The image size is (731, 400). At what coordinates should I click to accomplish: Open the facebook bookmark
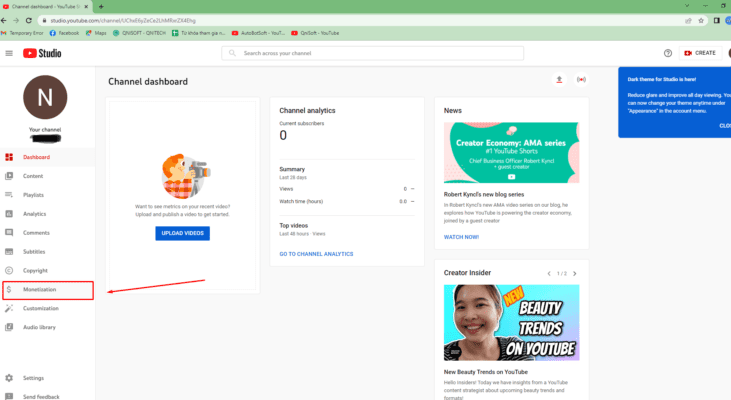pos(64,33)
